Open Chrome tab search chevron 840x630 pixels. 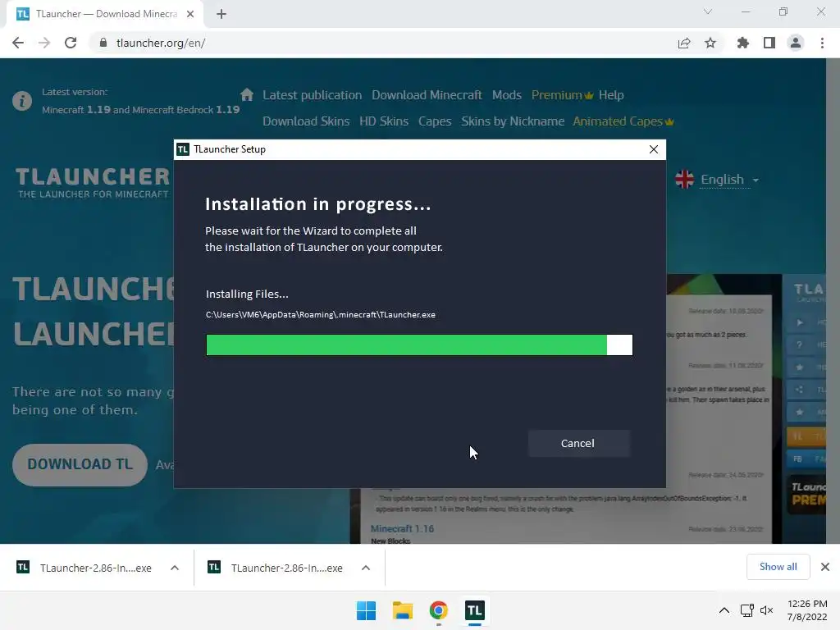(x=708, y=11)
